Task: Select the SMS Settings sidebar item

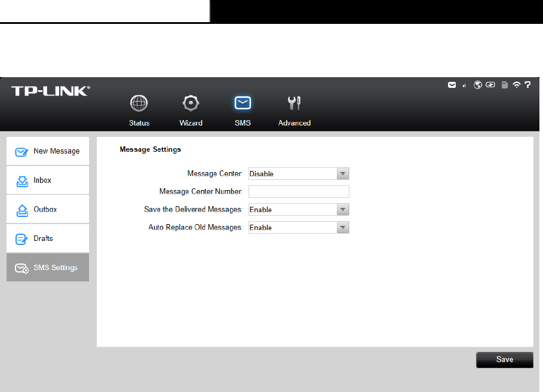Action: tap(48, 267)
